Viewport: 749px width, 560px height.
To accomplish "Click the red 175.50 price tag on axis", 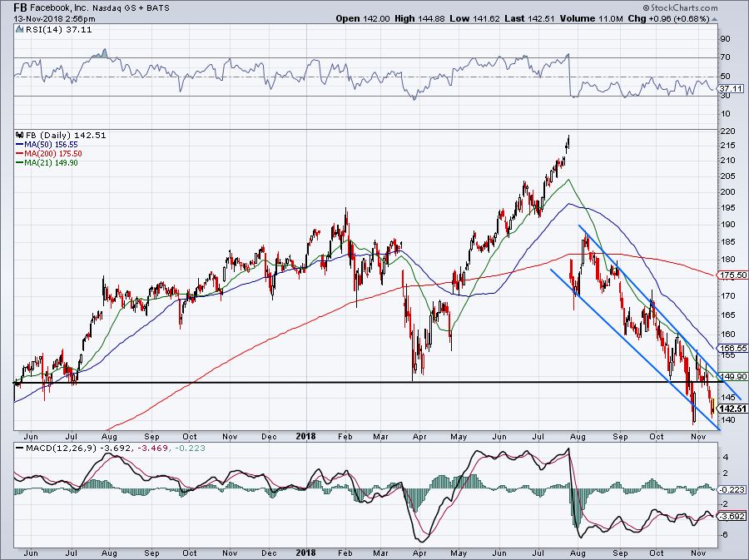I will point(732,275).
